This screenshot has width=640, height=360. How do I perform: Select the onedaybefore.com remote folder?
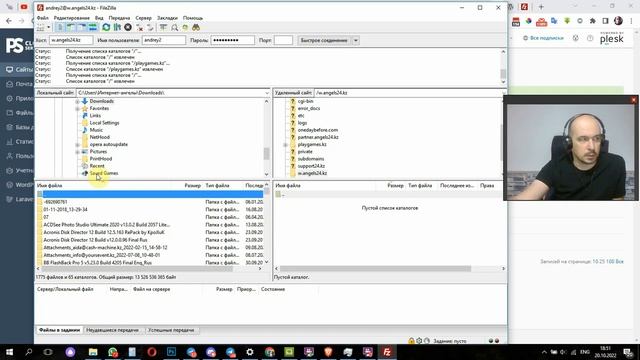pyautogui.click(x=318, y=130)
